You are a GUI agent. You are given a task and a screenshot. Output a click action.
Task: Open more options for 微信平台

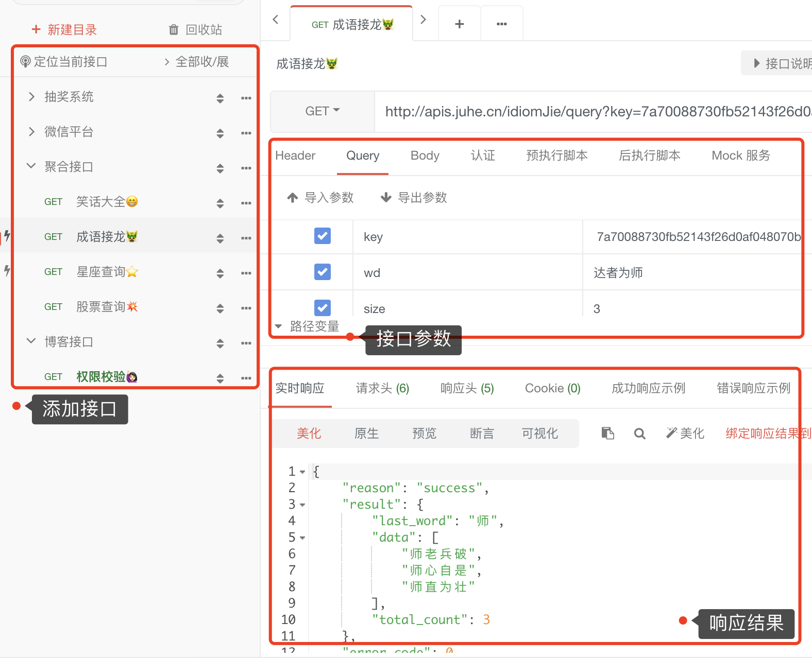coord(246,133)
